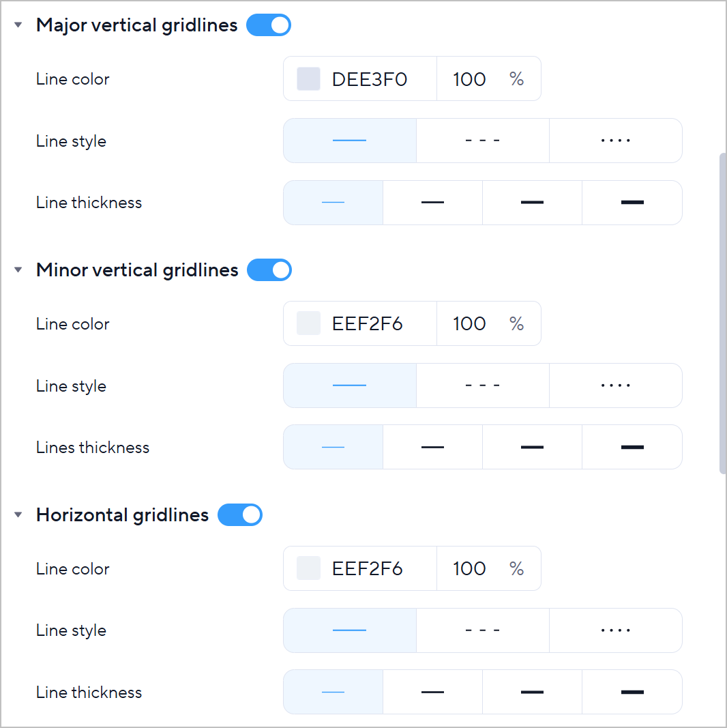This screenshot has width=727, height=728.
Task: Turn off Minor vertical gridlines switch
Action: [269, 270]
